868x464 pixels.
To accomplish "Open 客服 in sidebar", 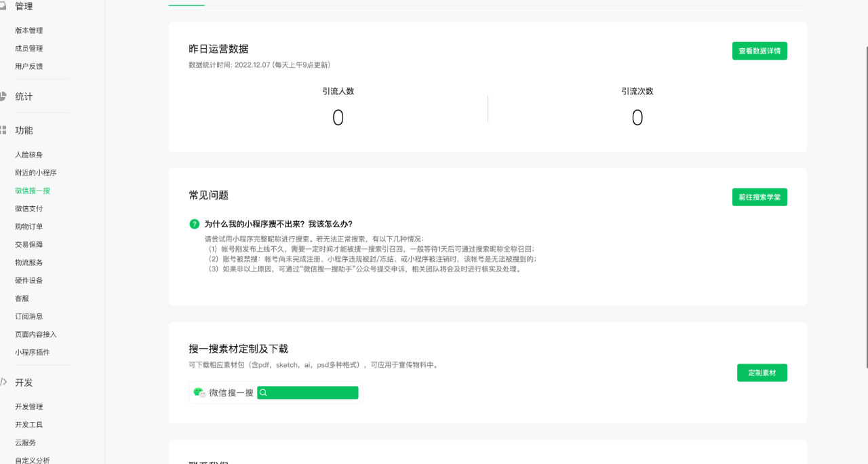I will pyautogui.click(x=22, y=298).
